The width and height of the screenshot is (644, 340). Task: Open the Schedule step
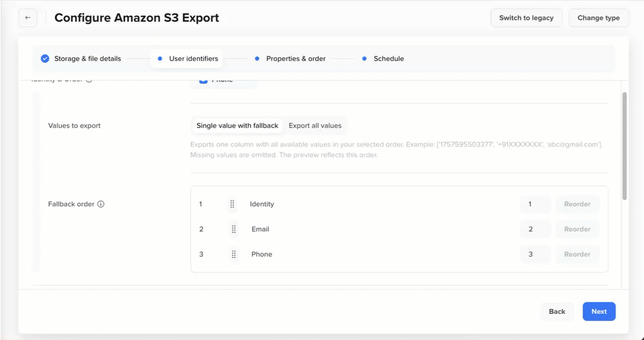[x=388, y=59]
